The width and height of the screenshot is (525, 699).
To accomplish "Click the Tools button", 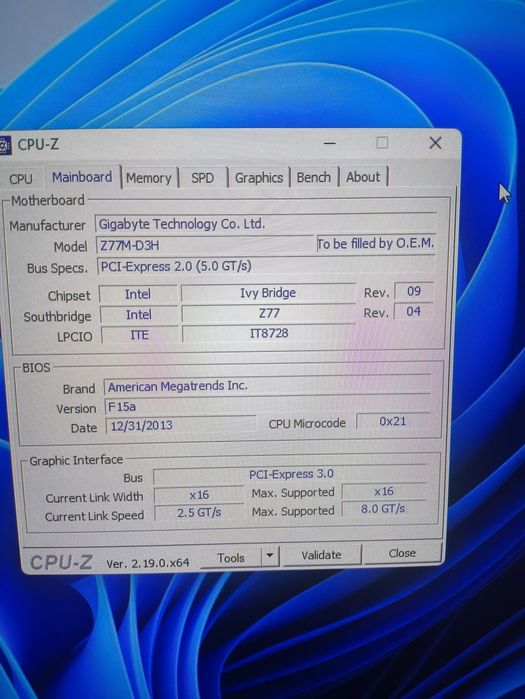I will (231, 558).
